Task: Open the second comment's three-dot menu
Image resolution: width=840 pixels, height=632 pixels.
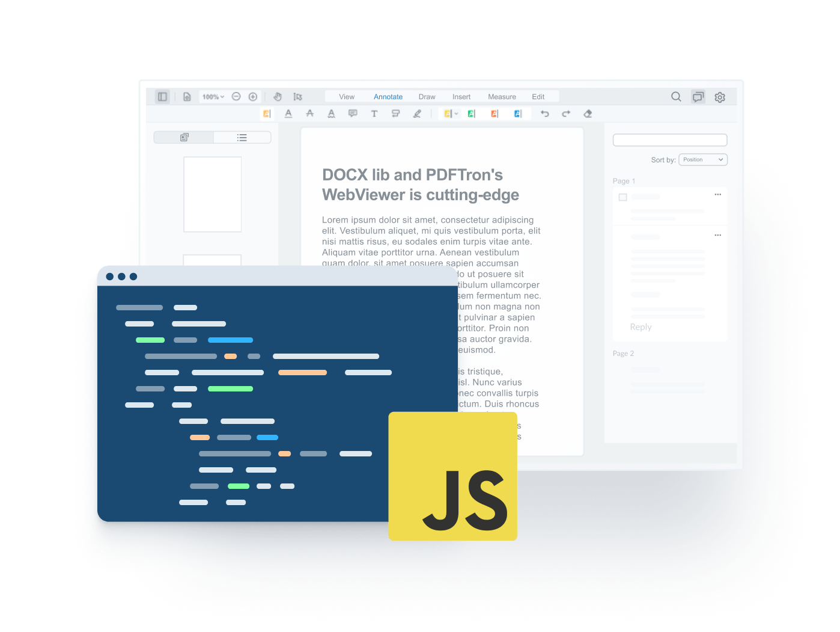Action: (x=718, y=235)
